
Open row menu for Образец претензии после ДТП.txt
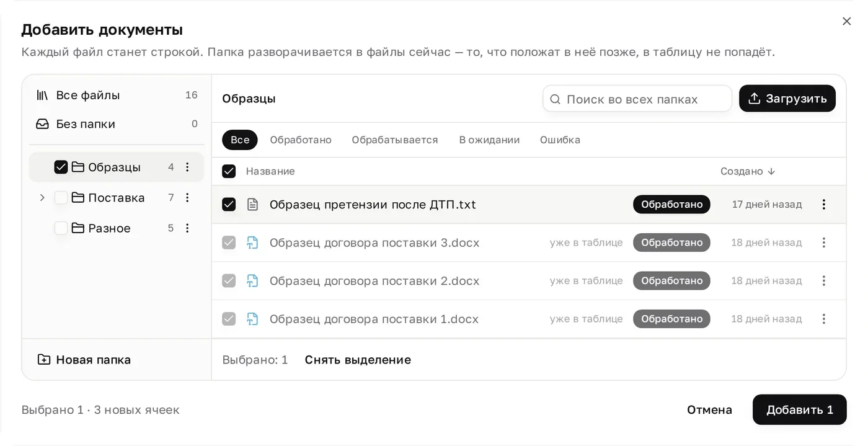pos(824,204)
